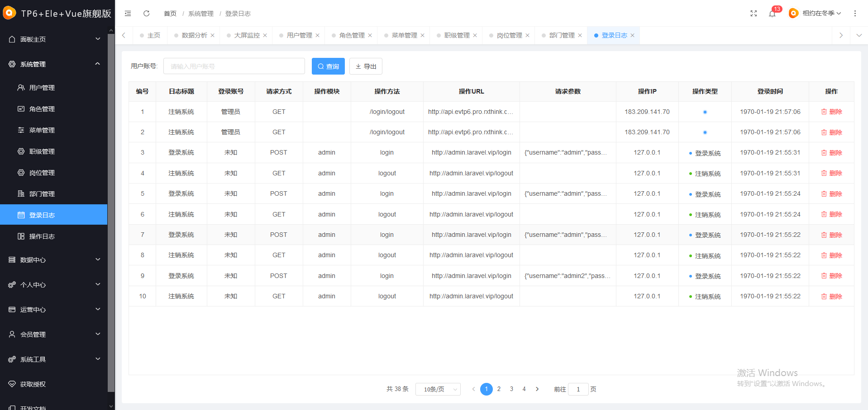
Task: Toggle fullscreen mode icon
Action: 754,14
